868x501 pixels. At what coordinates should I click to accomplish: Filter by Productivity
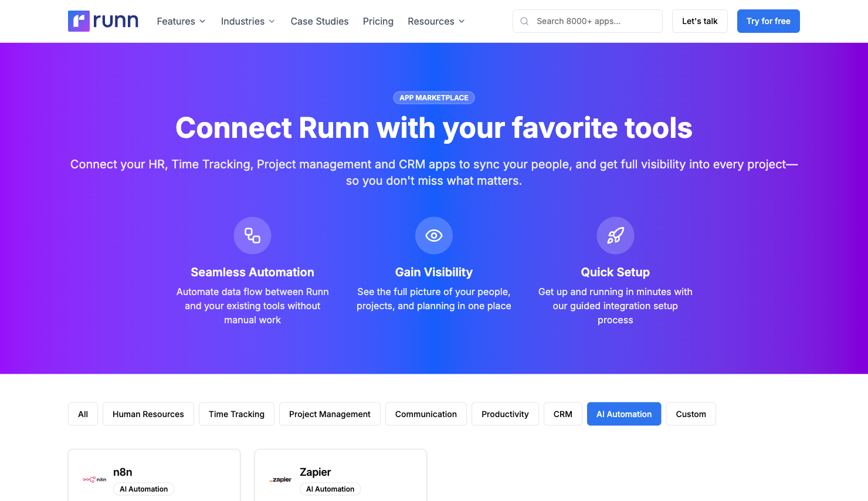[x=505, y=414]
